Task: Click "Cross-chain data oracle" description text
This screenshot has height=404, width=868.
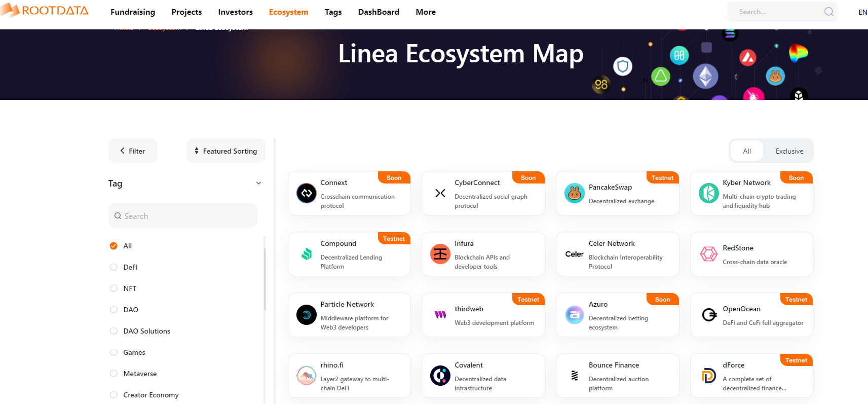Action: [754, 262]
